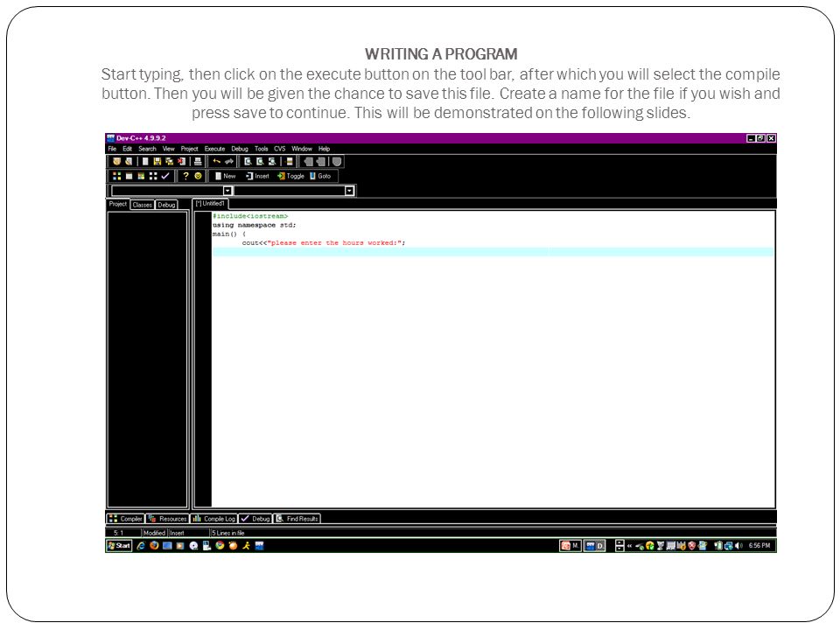Open the first class browser dropdown arrow
The image size is (840, 630).
point(227,191)
